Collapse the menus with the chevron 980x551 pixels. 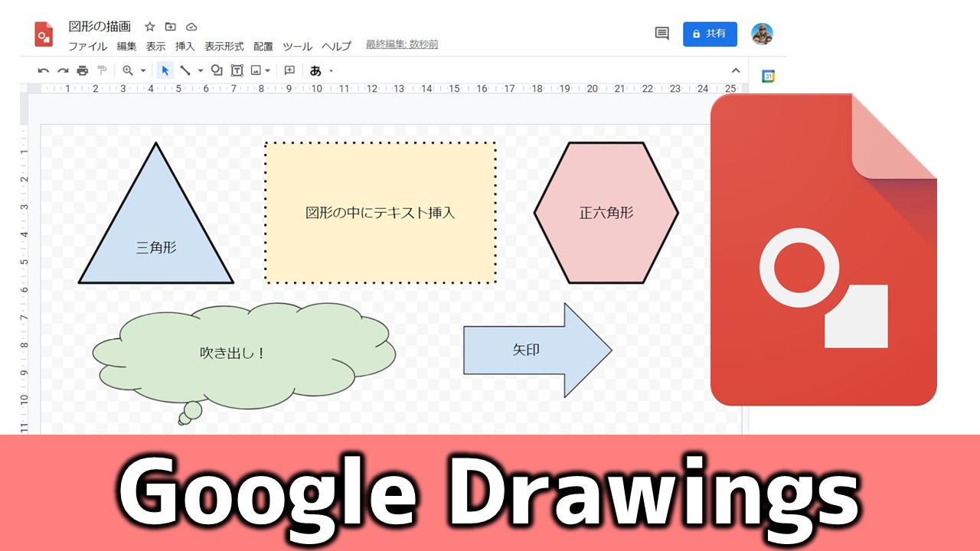pyautogui.click(x=736, y=70)
